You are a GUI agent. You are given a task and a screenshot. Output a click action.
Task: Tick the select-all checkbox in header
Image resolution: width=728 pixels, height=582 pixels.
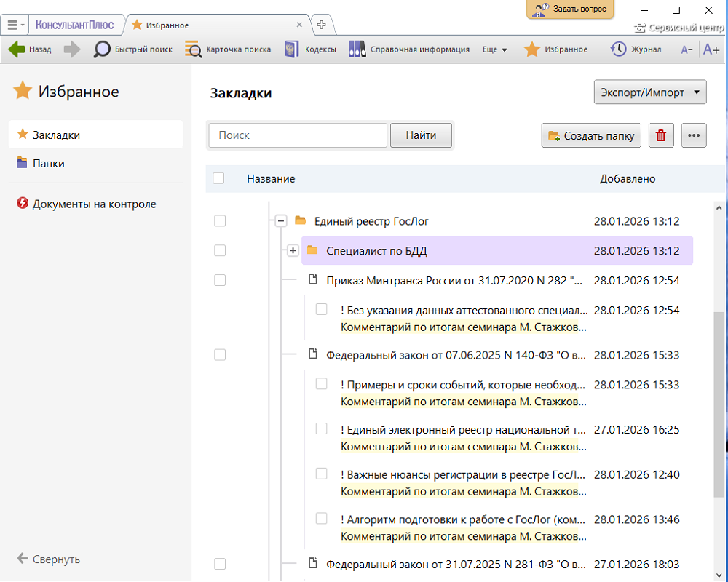219,178
